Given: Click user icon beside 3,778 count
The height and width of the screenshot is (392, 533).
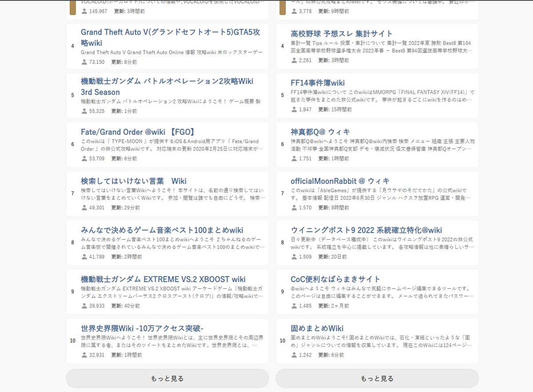Looking at the screenshot, I should point(294,11).
